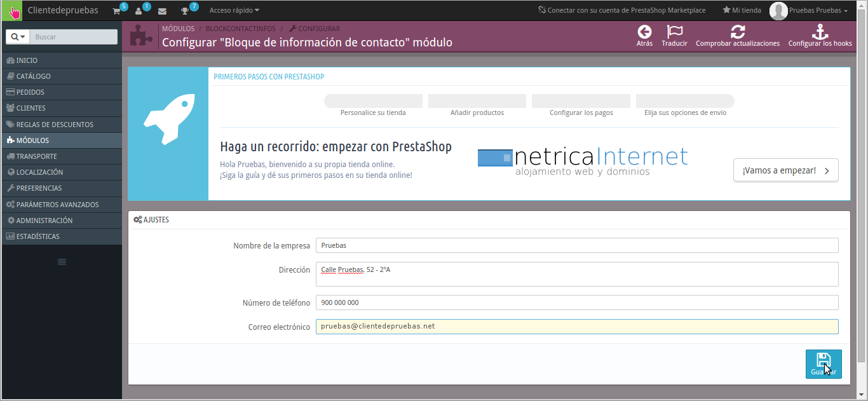Click the puzzle-piece module icon
Screen dimensions: 868x401
(x=141, y=36)
